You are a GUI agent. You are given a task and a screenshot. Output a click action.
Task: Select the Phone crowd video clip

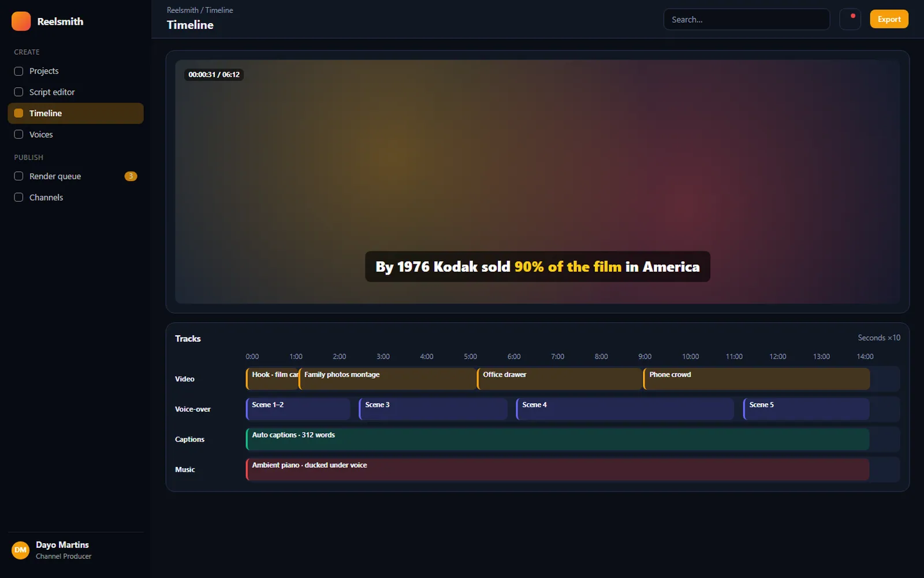757,379
